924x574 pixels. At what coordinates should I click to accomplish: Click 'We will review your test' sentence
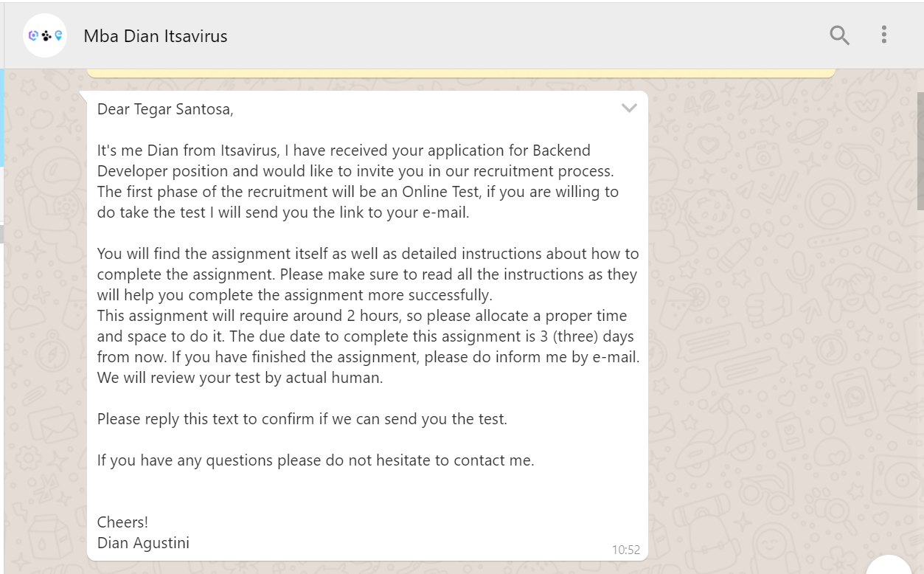click(240, 378)
